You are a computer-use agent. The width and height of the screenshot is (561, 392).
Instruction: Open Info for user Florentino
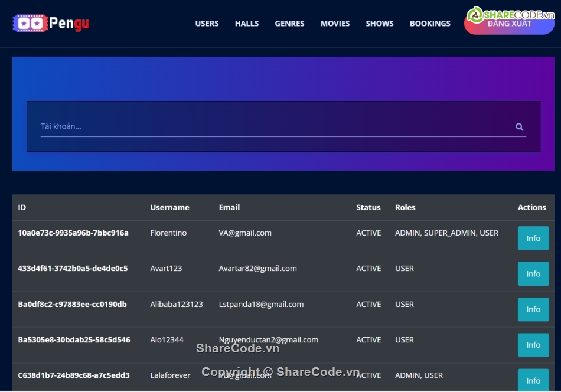pos(533,239)
